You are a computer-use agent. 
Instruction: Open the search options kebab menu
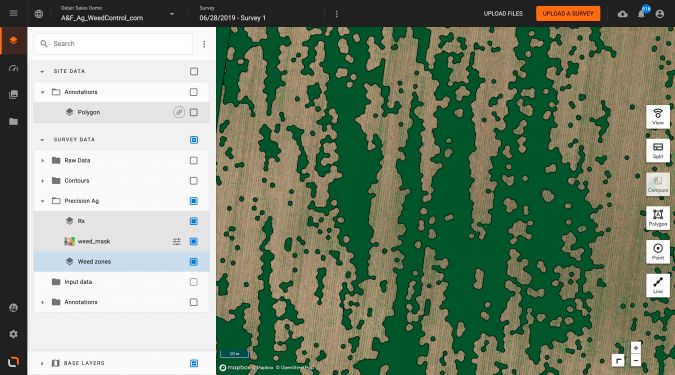click(x=204, y=44)
